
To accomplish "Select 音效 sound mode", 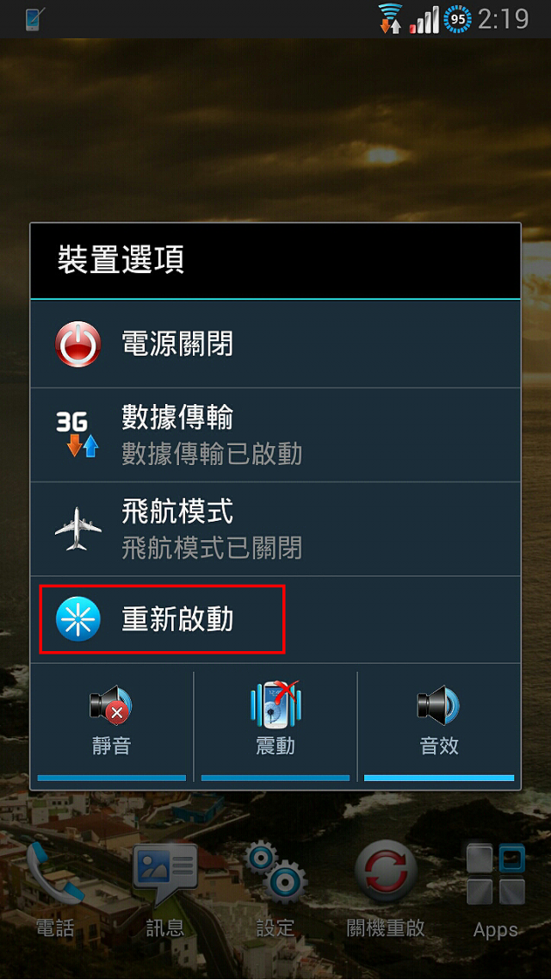I will (439, 725).
